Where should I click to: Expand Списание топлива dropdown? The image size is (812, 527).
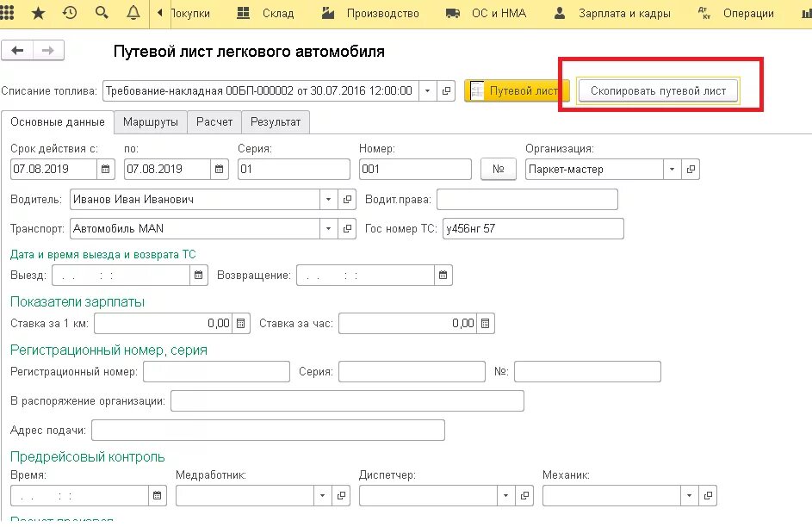pyautogui.click(x=427, y=91)
